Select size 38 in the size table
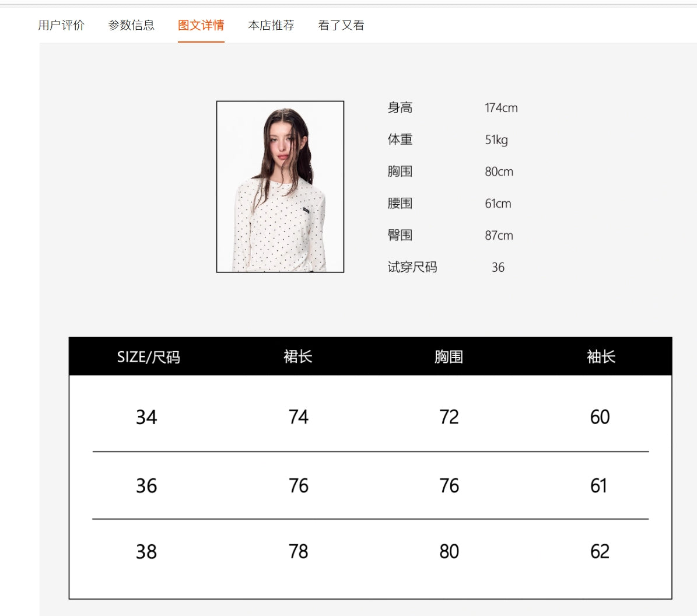Image resolution: width=697 pixels, height=616 pixels. pos(146,551)
